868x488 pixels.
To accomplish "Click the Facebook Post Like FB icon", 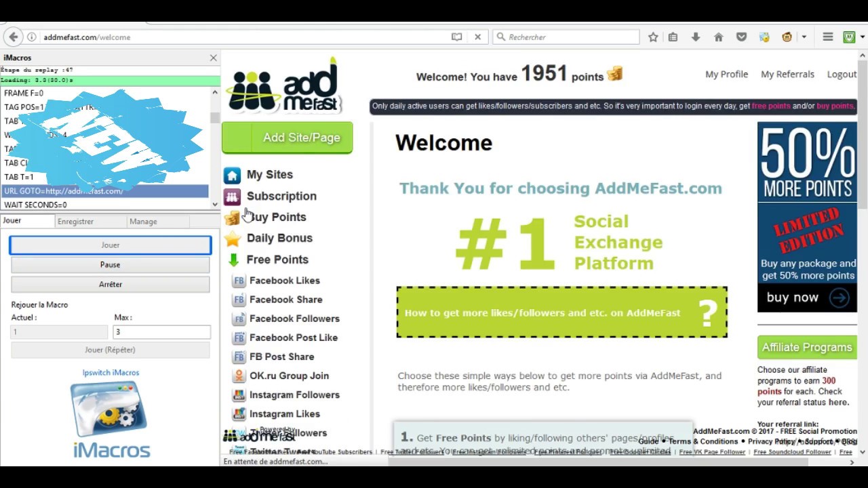I will click(x=239, y=338).
